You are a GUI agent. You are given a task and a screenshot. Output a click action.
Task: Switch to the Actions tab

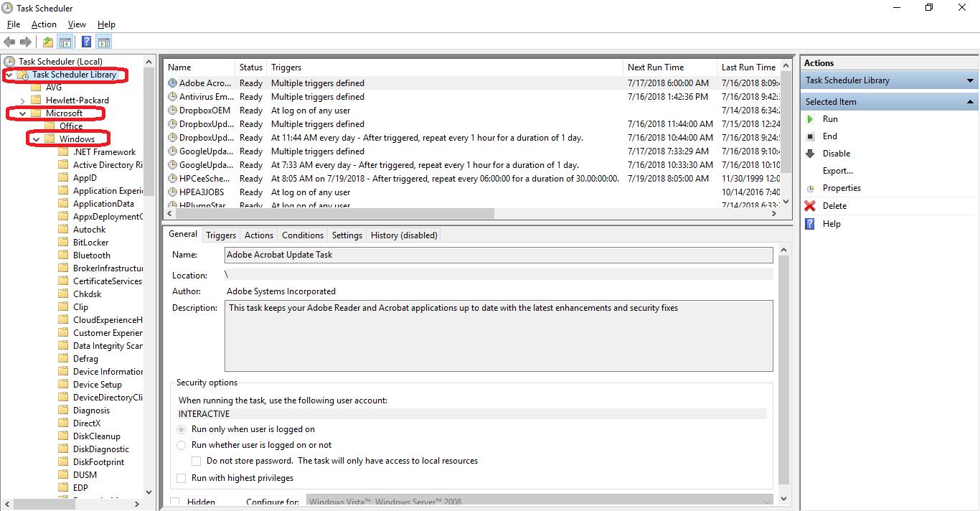click(x=259, y=235)
